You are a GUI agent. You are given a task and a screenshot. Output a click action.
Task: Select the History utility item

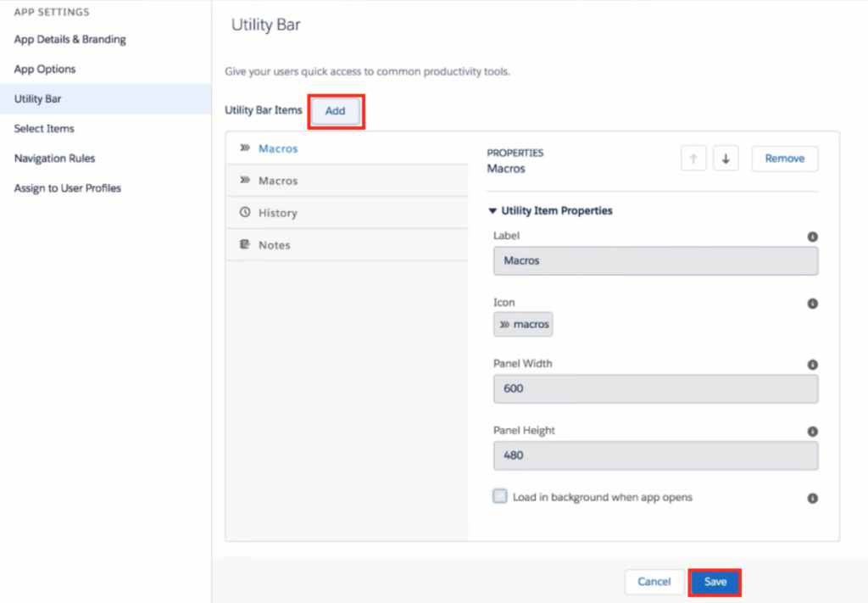point(347,213)
